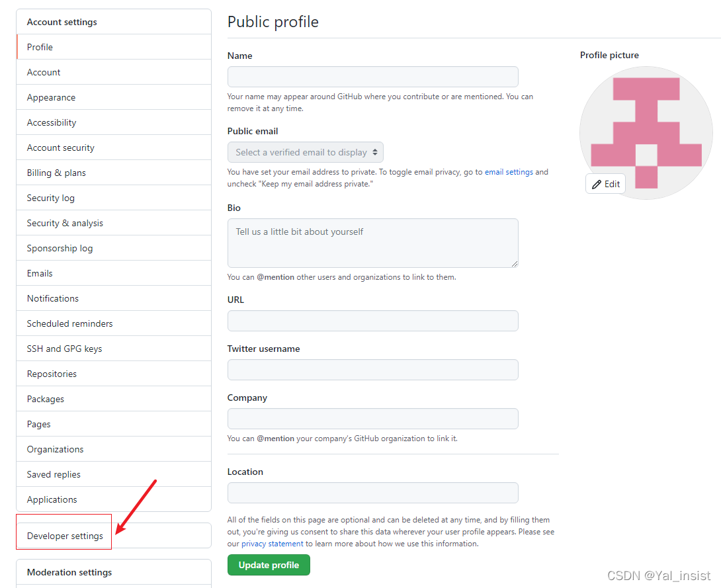Click the pink identicon profile picture
The height and width of the screenshot is (588, 721).
pyautogui.click(x=646, y=133)
